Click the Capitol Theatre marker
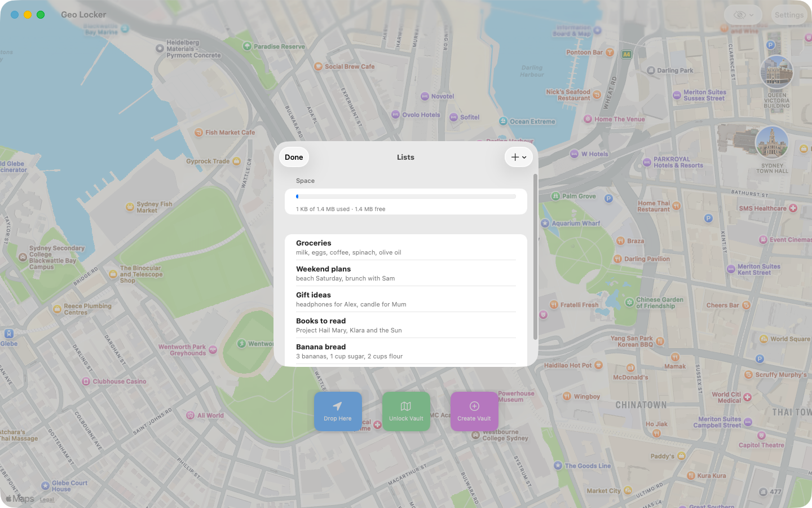812x508 pixels. click(761, 436)
